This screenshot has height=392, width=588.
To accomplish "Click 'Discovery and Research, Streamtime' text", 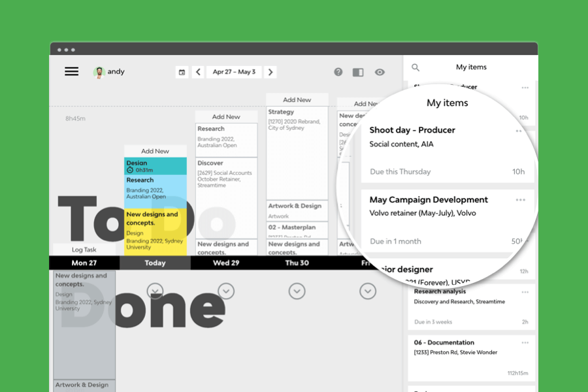I will [x=459, y=302].
